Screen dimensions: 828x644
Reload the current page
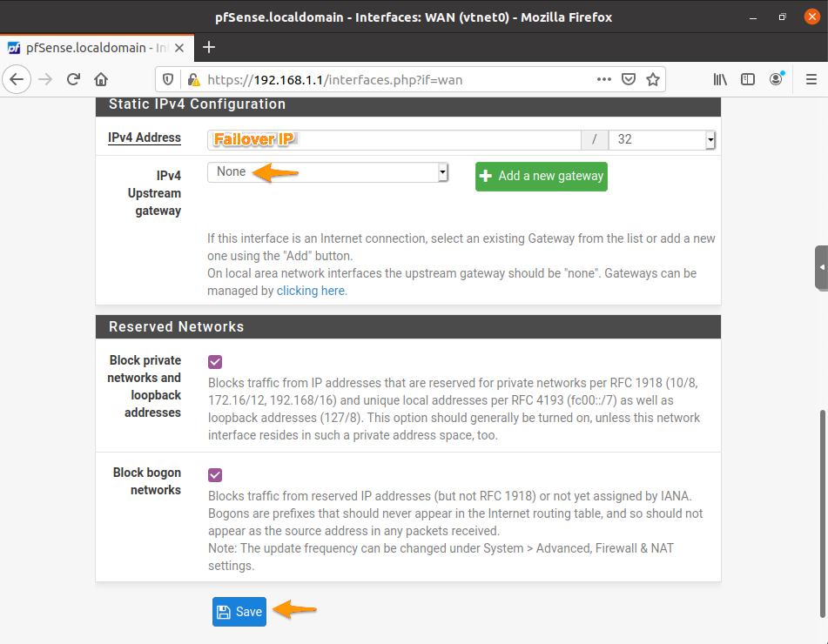click(x=73, y=78)
